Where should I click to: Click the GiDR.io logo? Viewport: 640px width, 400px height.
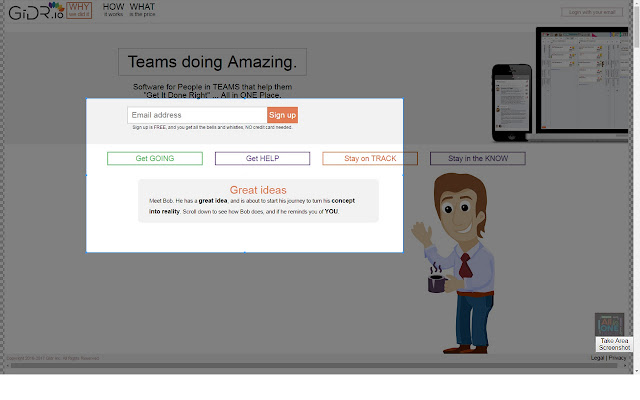(36, 11)
